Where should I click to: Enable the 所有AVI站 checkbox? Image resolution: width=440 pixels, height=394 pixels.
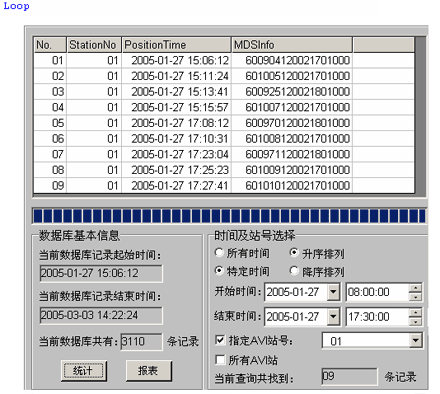(x=220, y=360)
